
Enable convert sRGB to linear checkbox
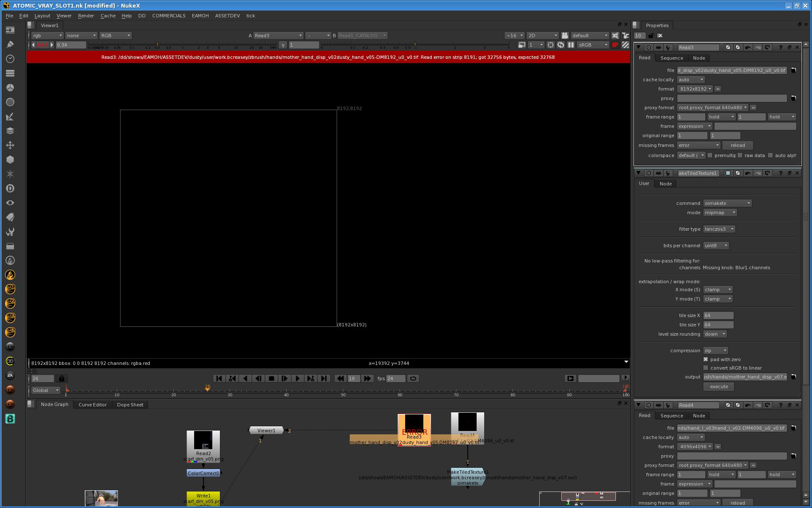(705, 368)
